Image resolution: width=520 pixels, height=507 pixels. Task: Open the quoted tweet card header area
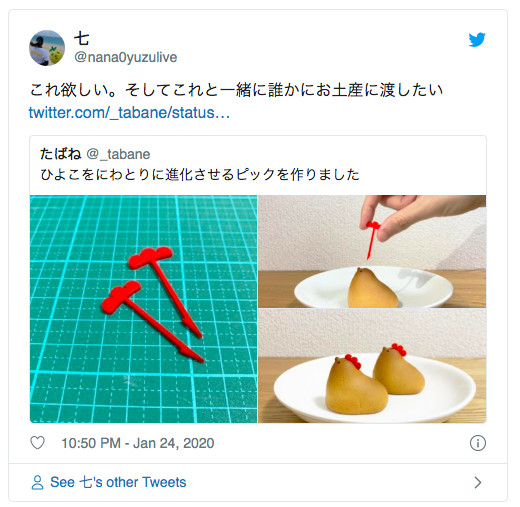tap(258, 165)
